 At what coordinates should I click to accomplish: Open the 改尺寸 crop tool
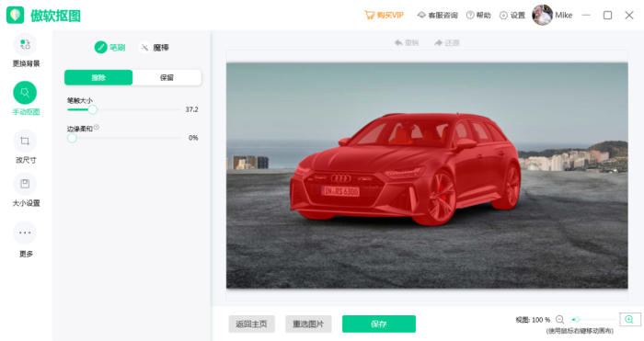pos(25,142)
